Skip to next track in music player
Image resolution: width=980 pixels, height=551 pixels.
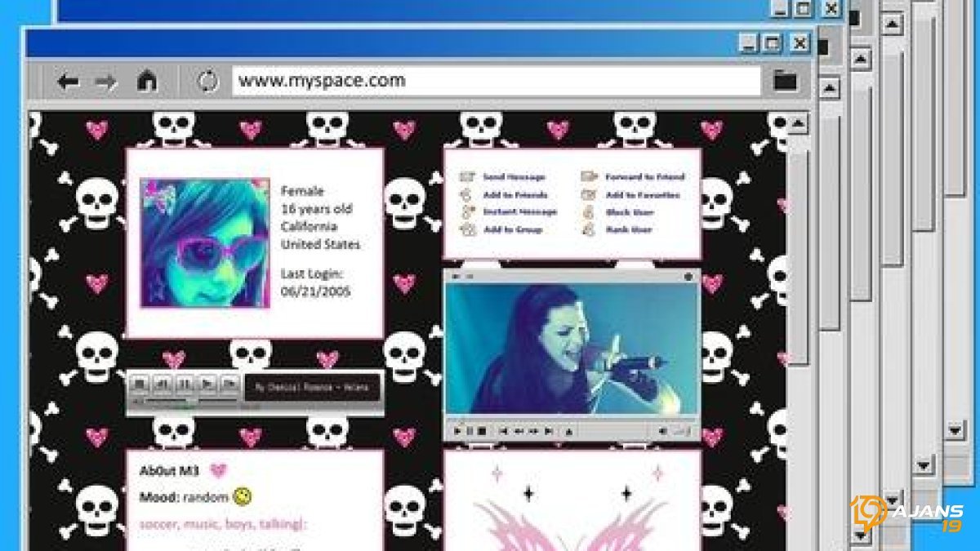pos(230,384)
